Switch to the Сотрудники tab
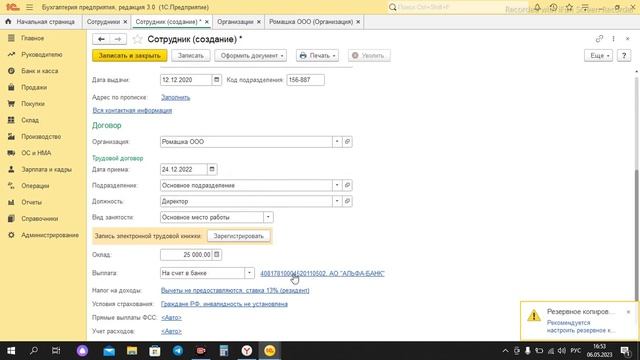Viewport: 640px width, 360px height. click(x=103, y=22)
